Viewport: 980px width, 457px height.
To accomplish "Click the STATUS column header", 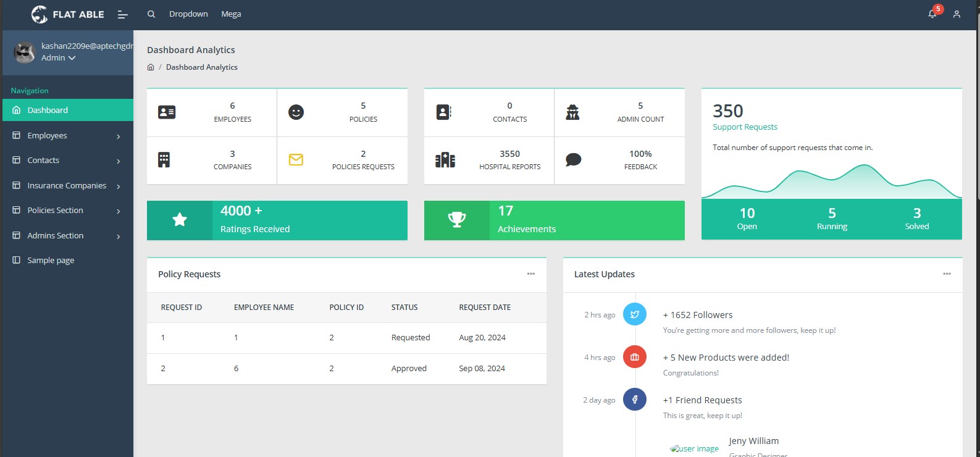I will 404,307.
